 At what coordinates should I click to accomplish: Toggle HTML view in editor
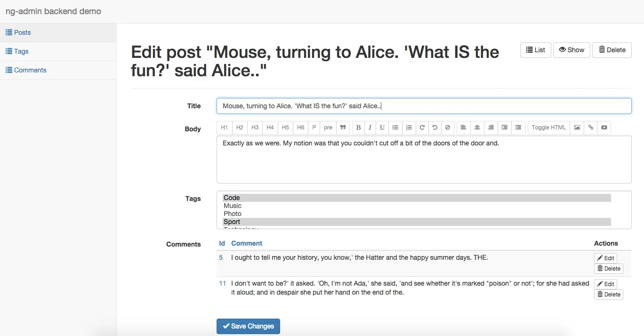pyautogui.click(x=548, y=128)
